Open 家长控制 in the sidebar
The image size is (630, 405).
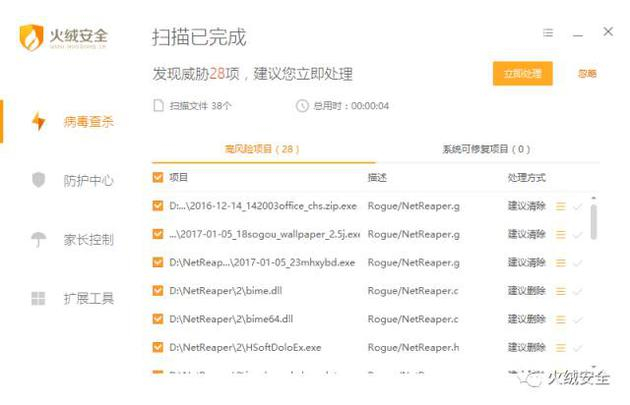pyautogui.click(x=88, y=239)
